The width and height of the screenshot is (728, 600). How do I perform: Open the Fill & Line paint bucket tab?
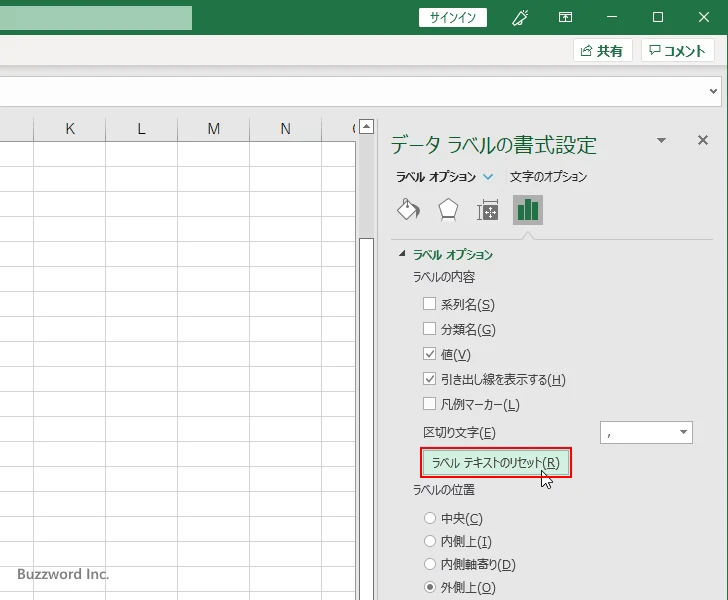(409, 210)
